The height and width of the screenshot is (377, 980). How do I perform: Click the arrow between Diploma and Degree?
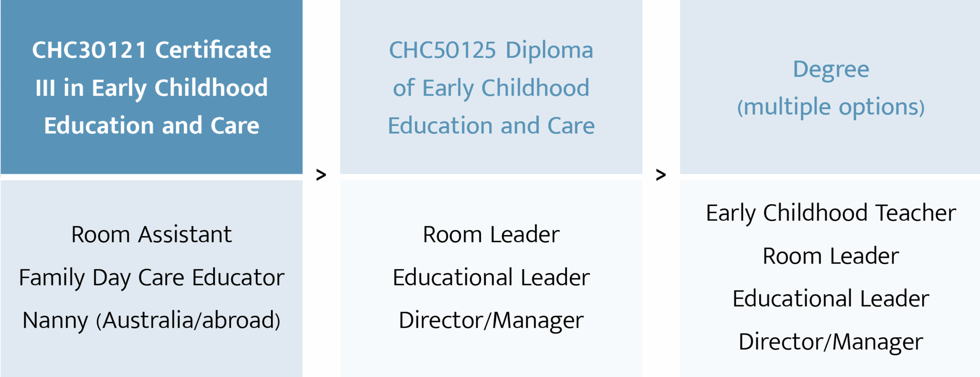661,175
